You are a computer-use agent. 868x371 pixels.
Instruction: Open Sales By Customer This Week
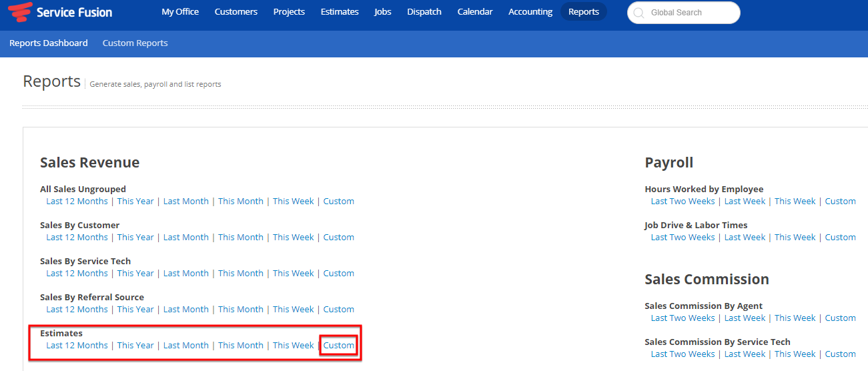[x=294, y=238]
